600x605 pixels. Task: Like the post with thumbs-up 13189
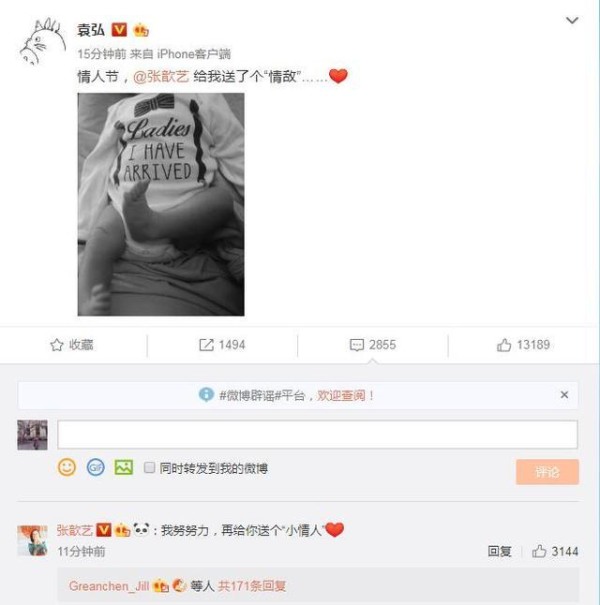pyautogui.click(x=504, y=345)
